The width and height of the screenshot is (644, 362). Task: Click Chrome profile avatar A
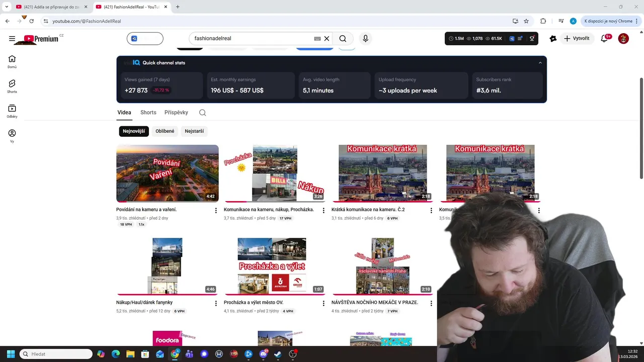click(573, 21)
